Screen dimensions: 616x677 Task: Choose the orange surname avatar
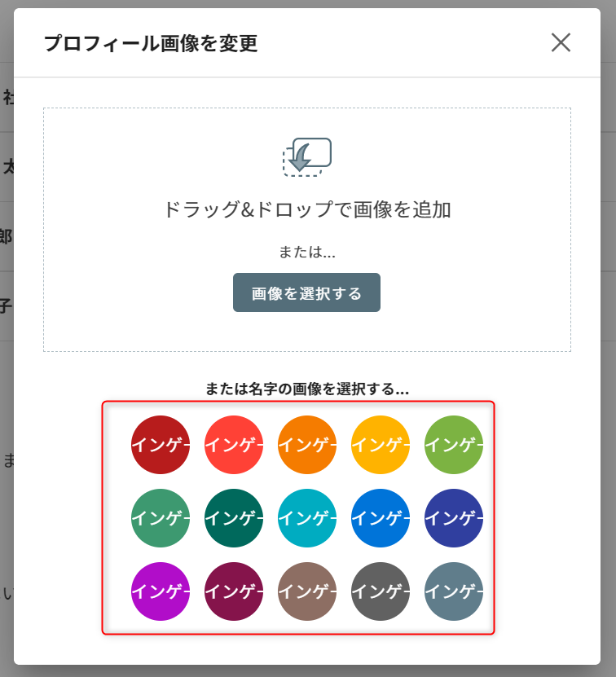coord(307,445)
